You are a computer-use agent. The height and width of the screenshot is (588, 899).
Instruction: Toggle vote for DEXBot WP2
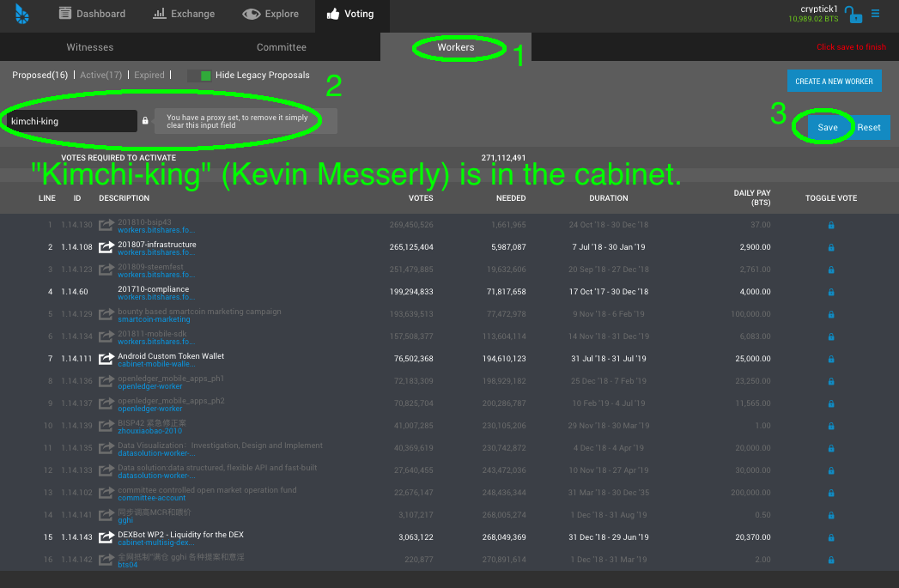[x=831, y=538]
